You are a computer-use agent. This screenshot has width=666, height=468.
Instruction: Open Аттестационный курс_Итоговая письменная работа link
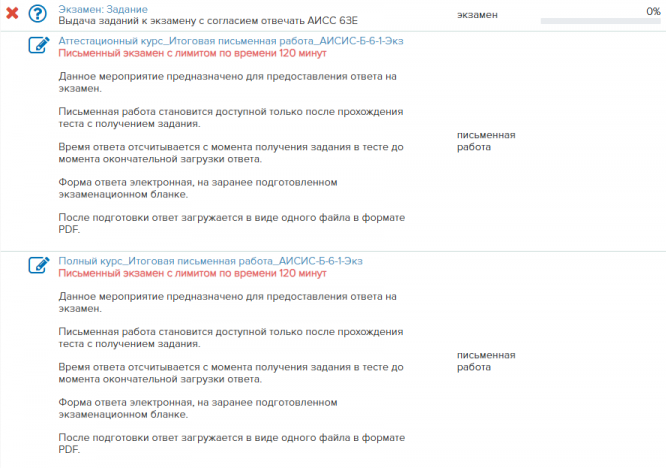(x=211, y=40)
